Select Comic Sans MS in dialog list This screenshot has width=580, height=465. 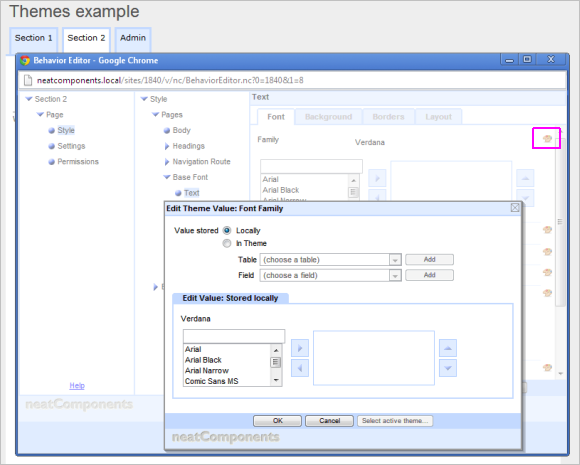click(212, 381)
